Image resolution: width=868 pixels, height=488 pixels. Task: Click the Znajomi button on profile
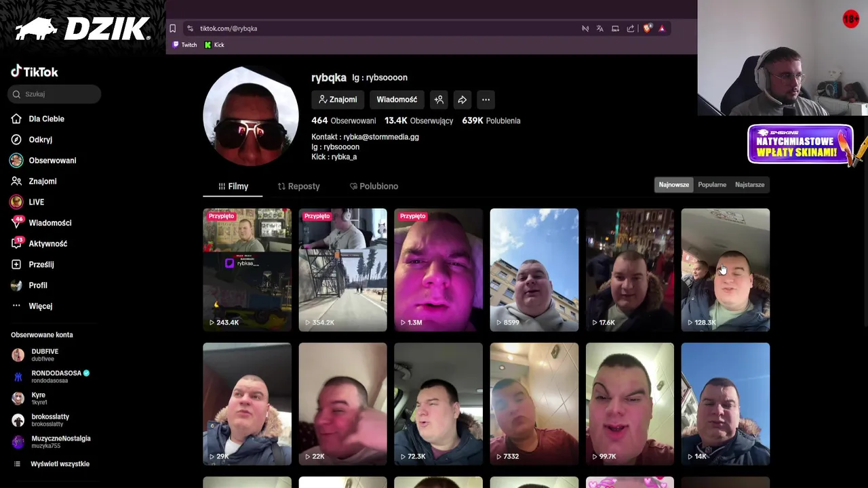click(x=338, y=100)
